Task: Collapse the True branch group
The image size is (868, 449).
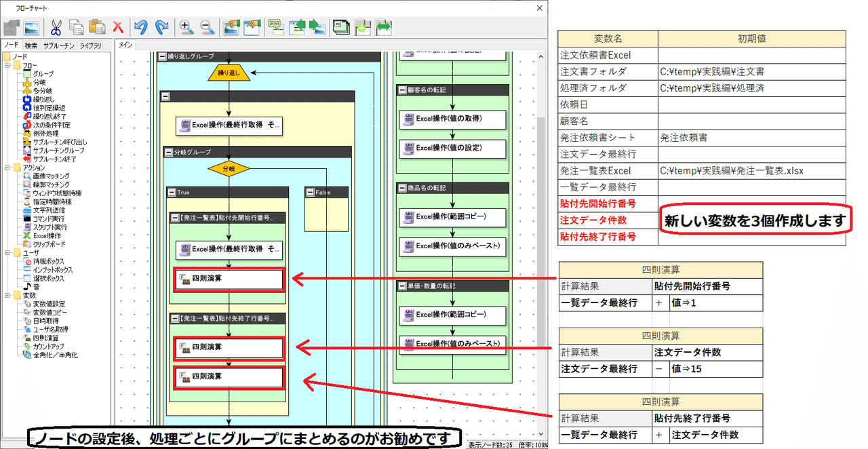Action: pos(171,193)
